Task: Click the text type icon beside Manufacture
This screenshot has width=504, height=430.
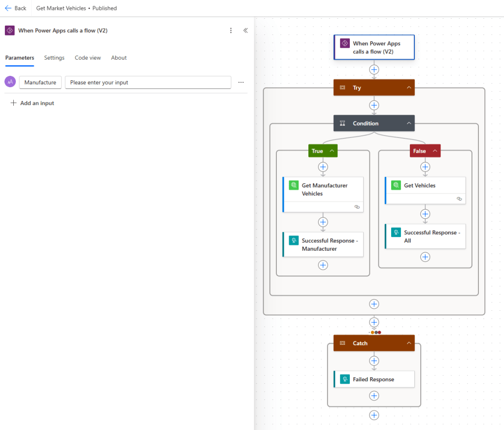Action: point(10,82)
